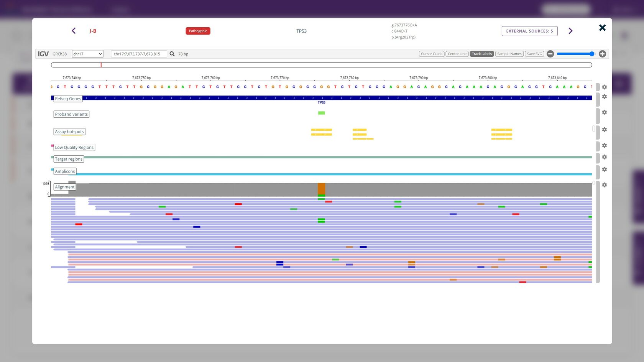Toggle Sample Names in the toolbar
The image size is (644, 362).
coord(509,54)
